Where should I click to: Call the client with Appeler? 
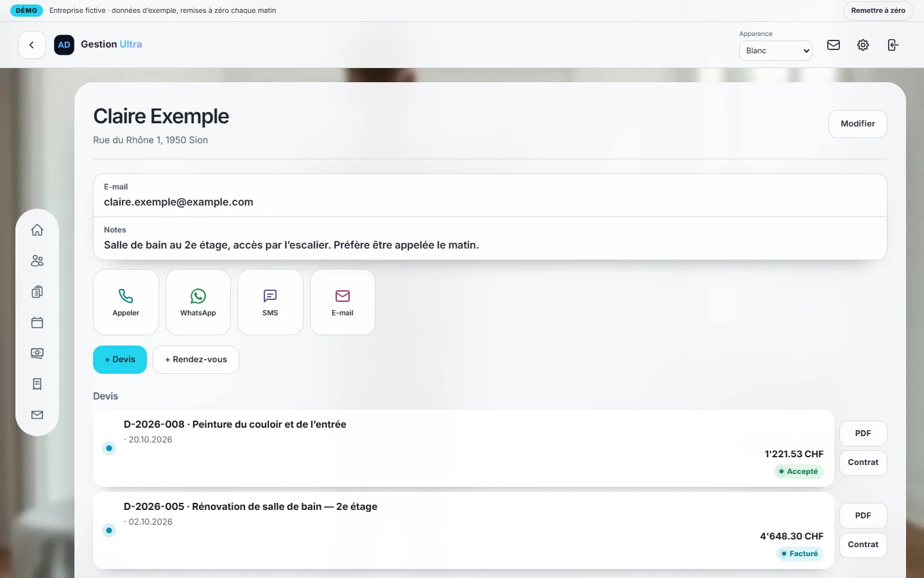tap(126, 302)
